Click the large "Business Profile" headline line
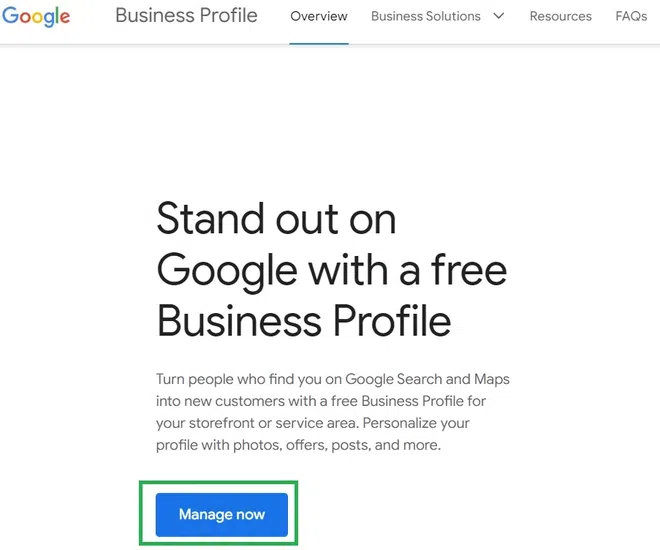Image resolution: width=660 pixels, height=550 pixels. [x=304, y=321]
